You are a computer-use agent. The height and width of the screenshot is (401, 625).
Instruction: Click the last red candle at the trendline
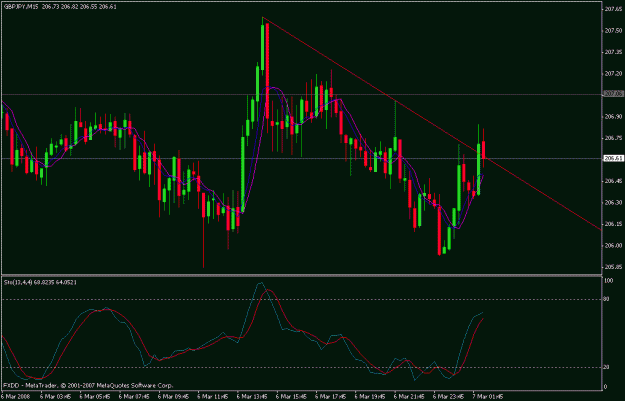click(483, 149)
